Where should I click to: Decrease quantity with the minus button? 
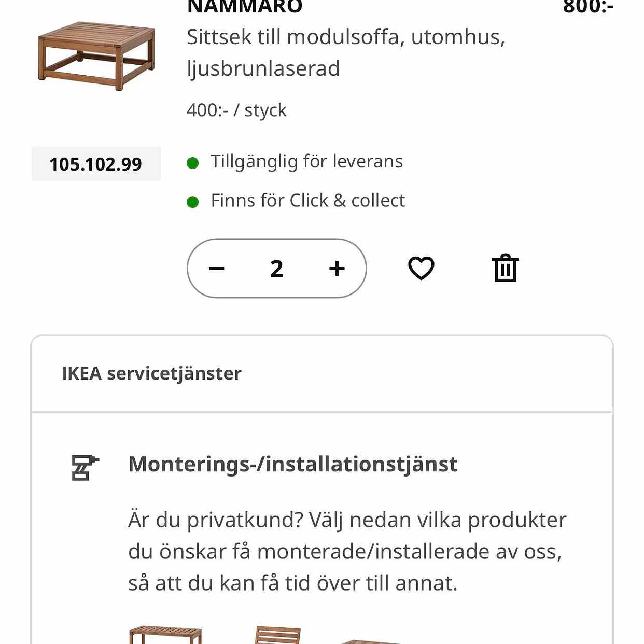point(217,269)
